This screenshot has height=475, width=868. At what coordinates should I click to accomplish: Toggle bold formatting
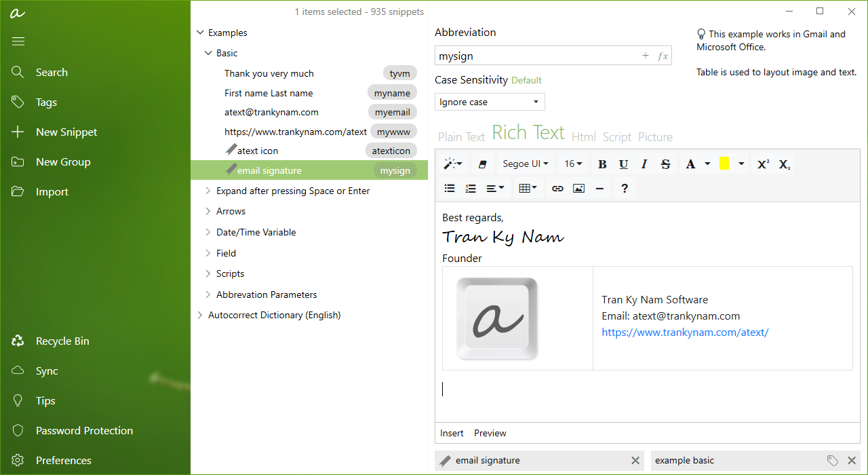[602, 164]
